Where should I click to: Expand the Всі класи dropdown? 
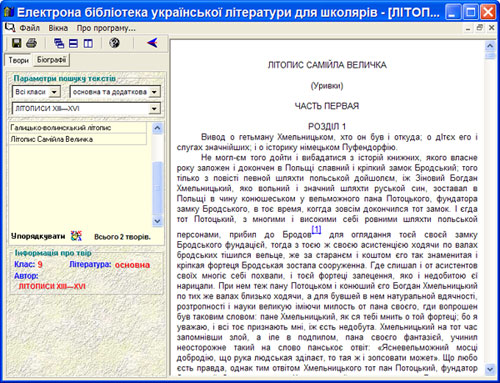coord(55,92)
